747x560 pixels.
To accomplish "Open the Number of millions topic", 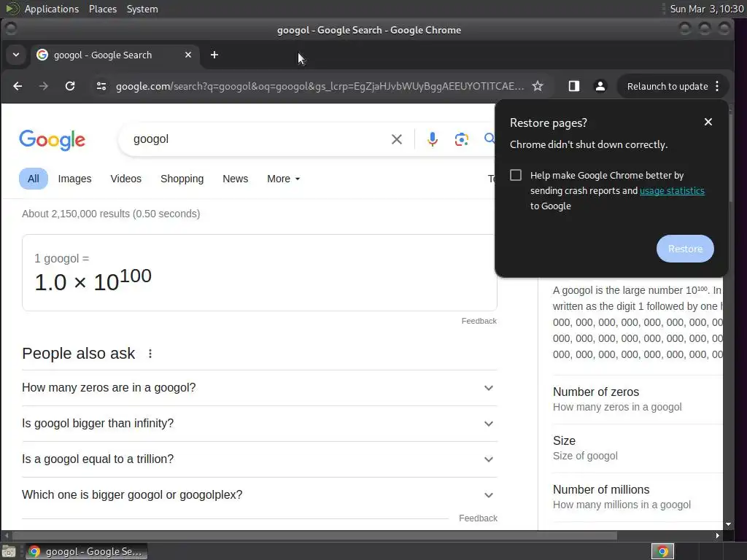I will tap(638, 497).
